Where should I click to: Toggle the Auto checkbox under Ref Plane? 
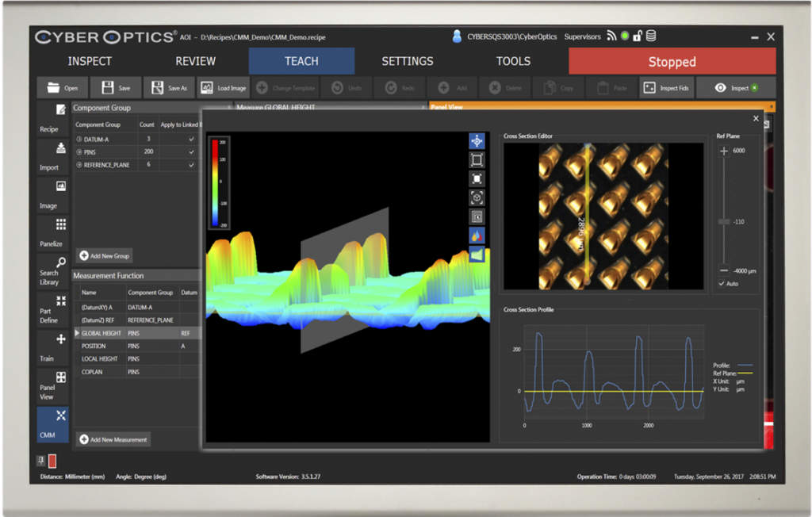[722, 283]
